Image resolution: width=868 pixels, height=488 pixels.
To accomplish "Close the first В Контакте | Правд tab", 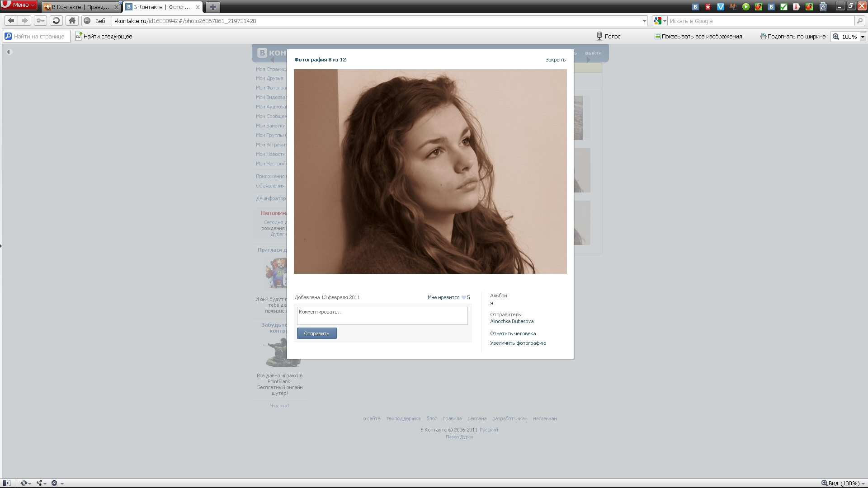I will tap(116, 7).
